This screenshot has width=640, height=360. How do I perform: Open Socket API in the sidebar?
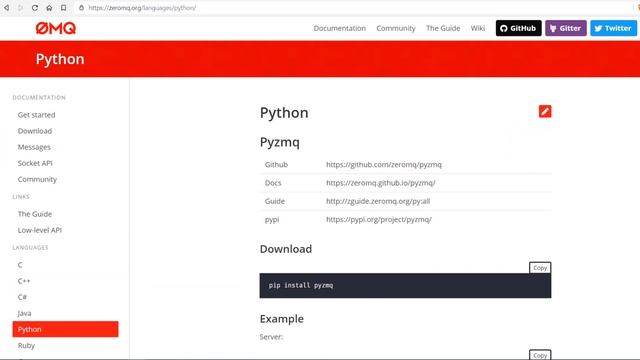click(x=35, y=163)
